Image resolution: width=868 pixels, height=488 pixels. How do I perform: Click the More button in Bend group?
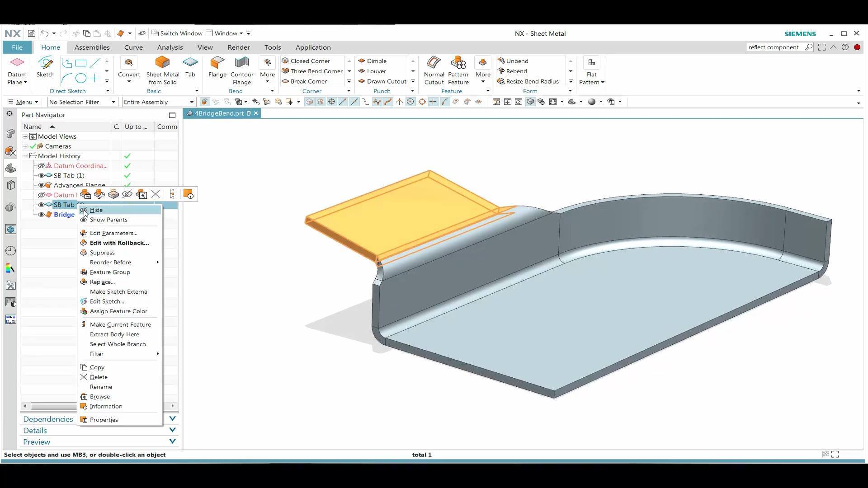tap(267, 70)
